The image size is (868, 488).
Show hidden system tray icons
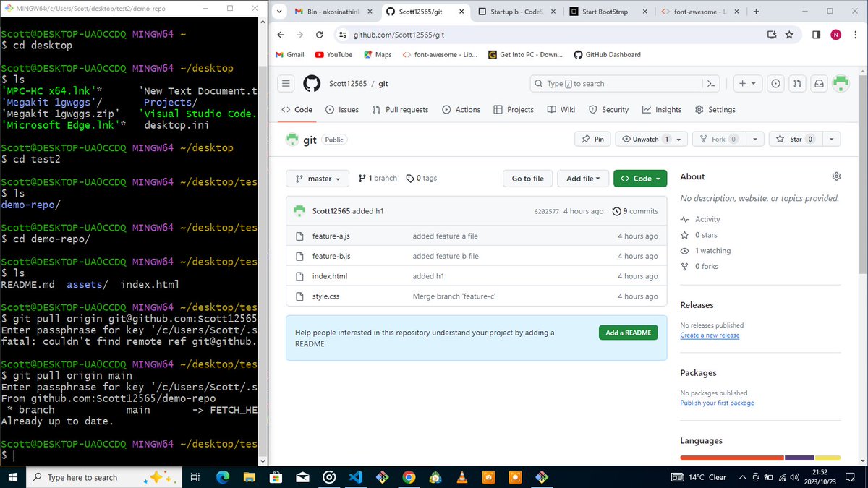click(x=742, y=477)
